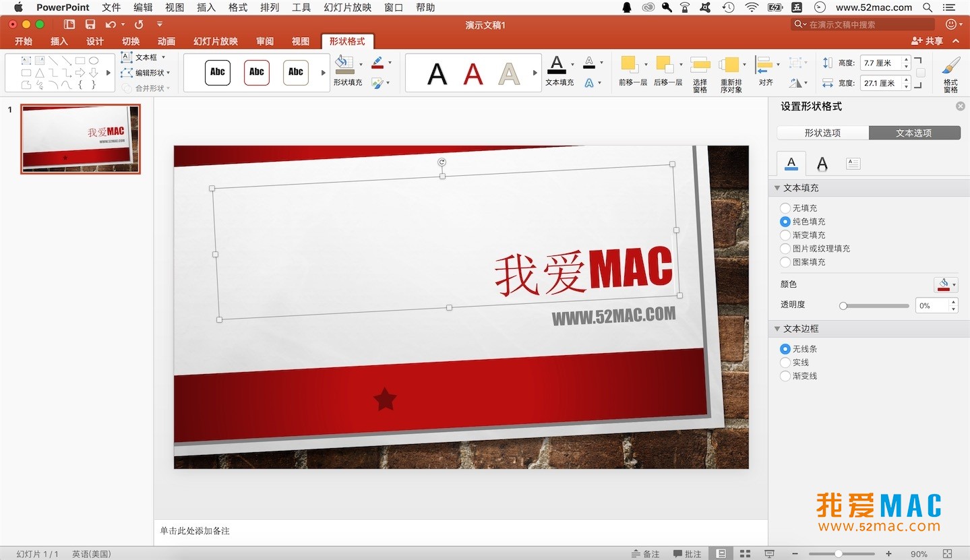
Task: Click the Shape Fill (形状填充) paint bucket
Action: [344, 65]
